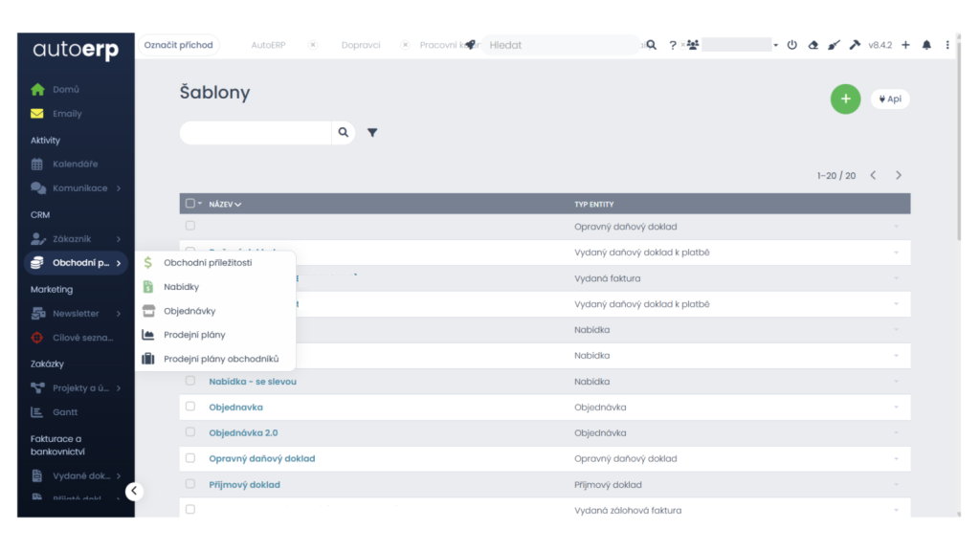This screenshot has height=551, width=980.
Task: Select the checkbox for Příjmový doklad
Action: [190, 484]
